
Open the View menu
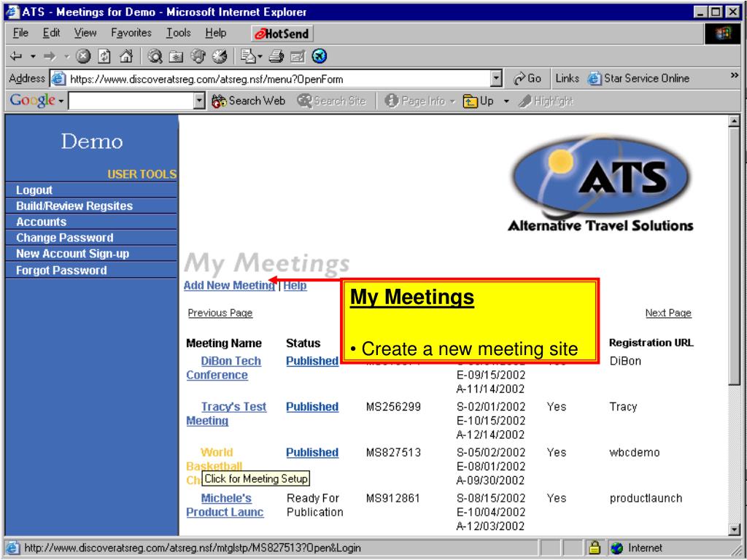click(85, 33)
